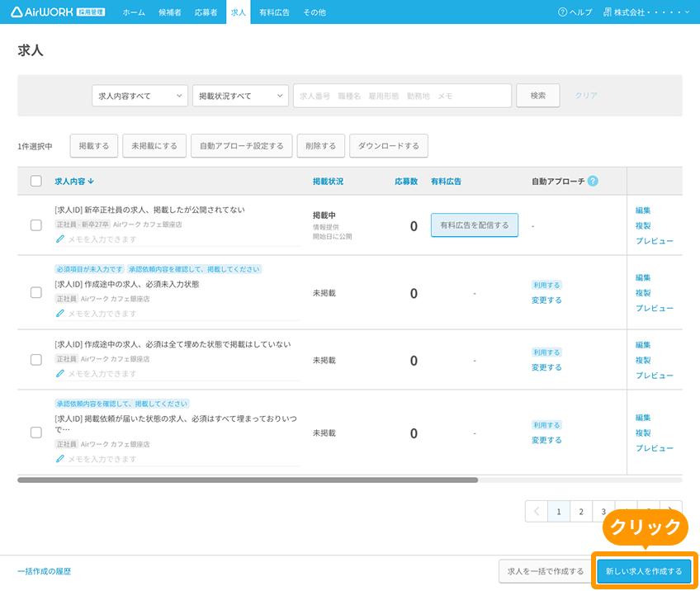Open the help question mark icon
Screen dimensions: 700x591
pos(562,12)
